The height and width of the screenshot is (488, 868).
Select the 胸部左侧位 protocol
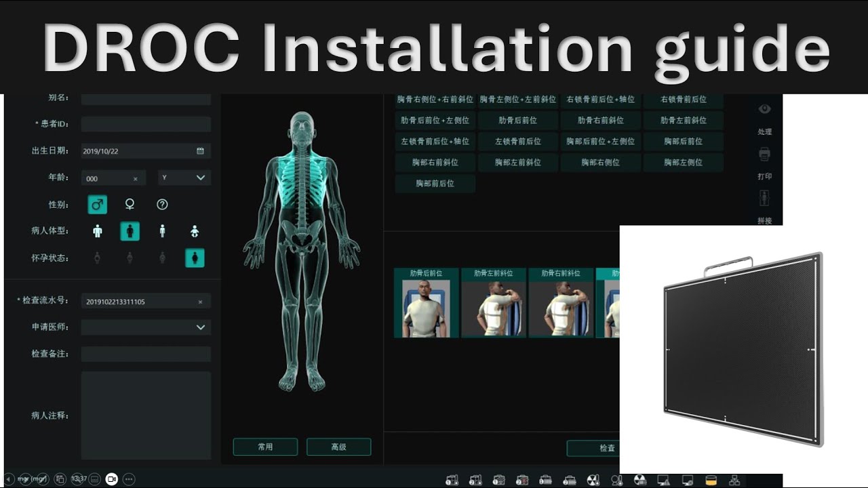point(684,162)
